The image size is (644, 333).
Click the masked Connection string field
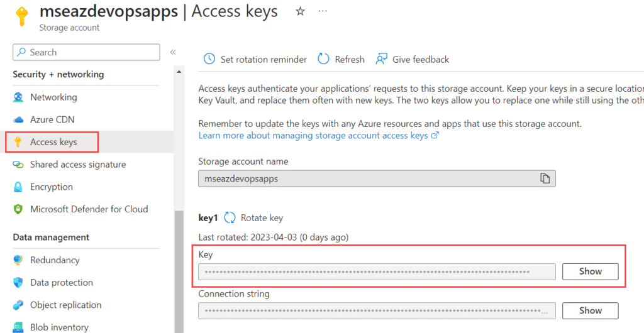(377, 310)
